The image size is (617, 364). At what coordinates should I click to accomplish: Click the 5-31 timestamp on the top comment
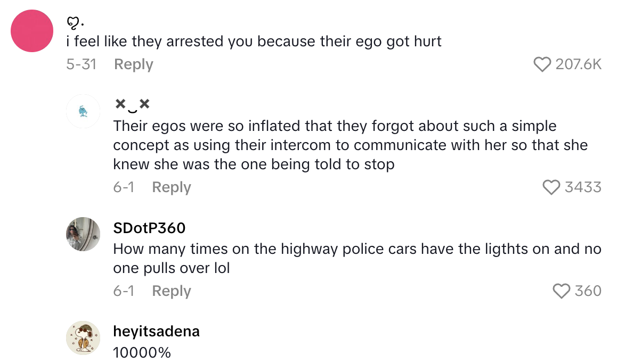tap(82, 64)
